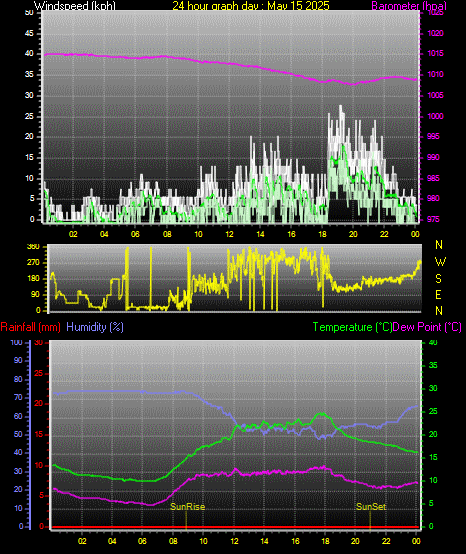
Task: Click the red 30 rainfall scale value
Action: tap(39, 342)
